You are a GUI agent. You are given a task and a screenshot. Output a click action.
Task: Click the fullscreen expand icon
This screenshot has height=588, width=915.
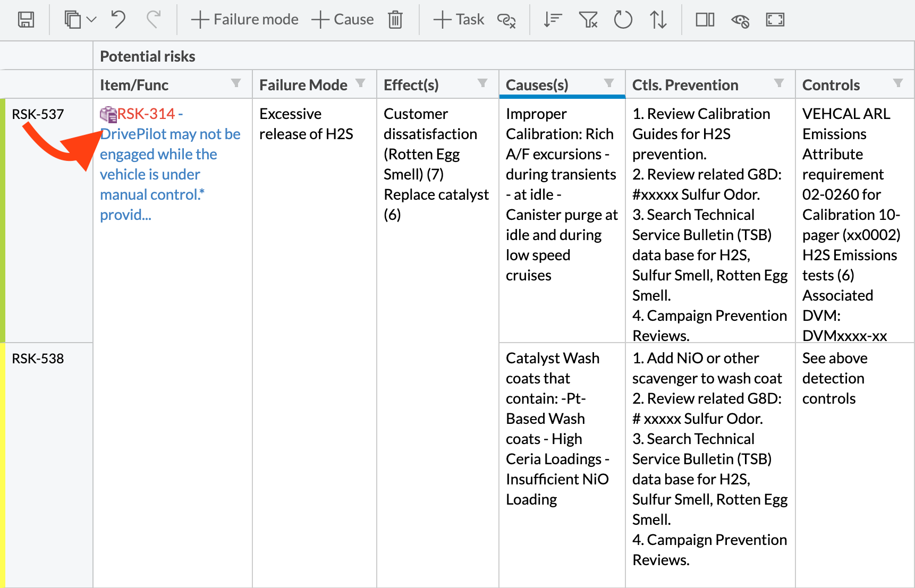click(775, 20)
